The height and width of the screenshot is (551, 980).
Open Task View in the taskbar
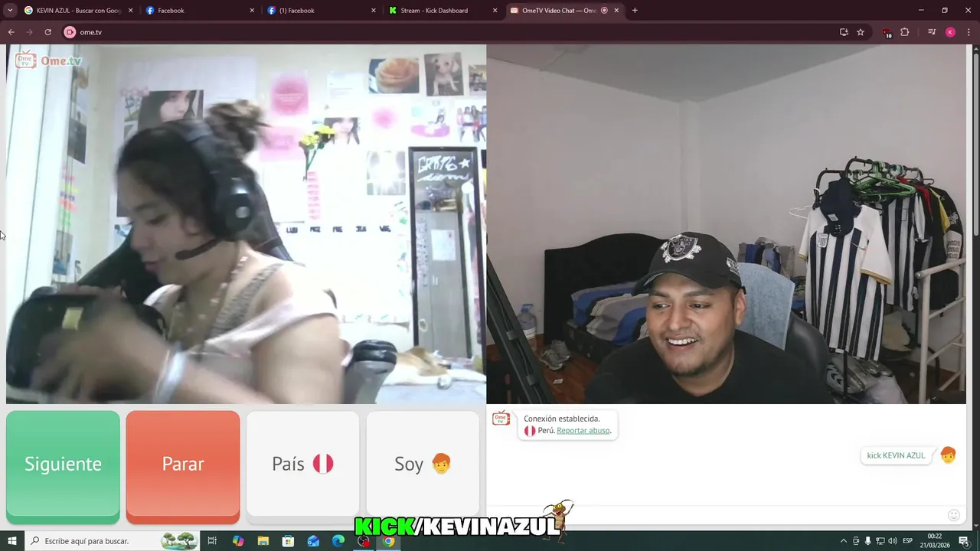212,541
